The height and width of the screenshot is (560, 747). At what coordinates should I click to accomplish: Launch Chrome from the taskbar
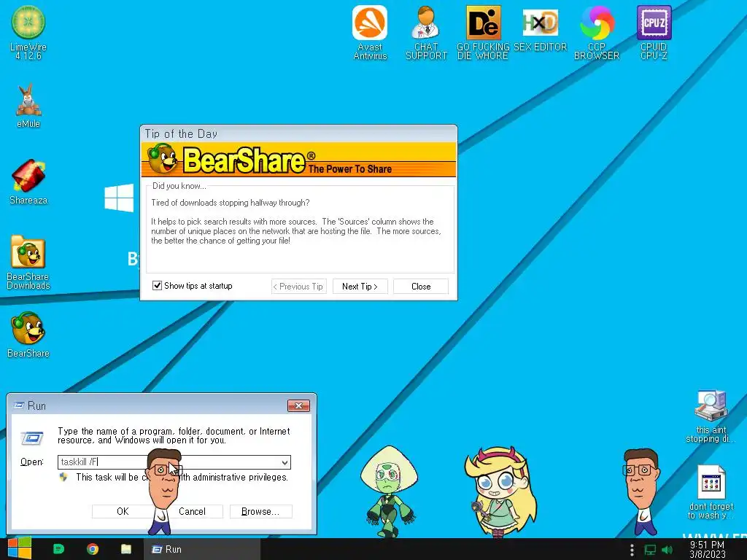point(93,549)
